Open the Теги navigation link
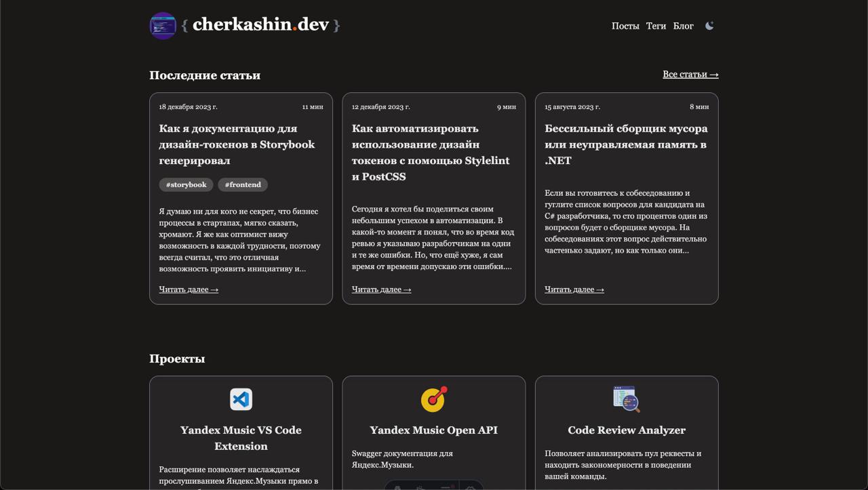The image size is (868, 490). pos(656,26)
